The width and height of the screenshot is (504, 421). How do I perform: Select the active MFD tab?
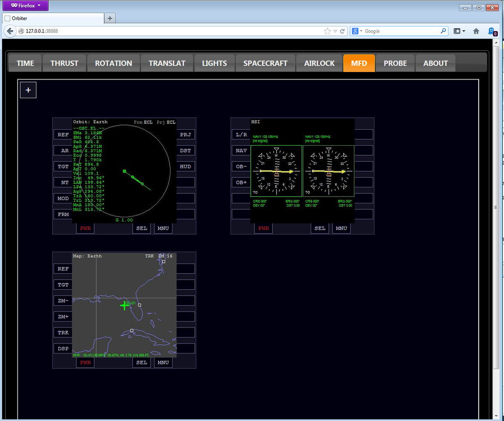pyautogui.click(x=359, y=63)
